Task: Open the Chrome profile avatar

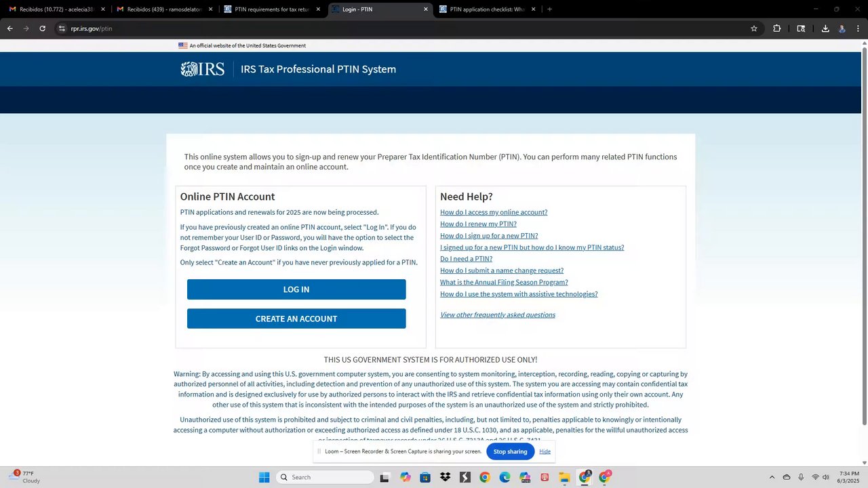Action: click(842, 28)
